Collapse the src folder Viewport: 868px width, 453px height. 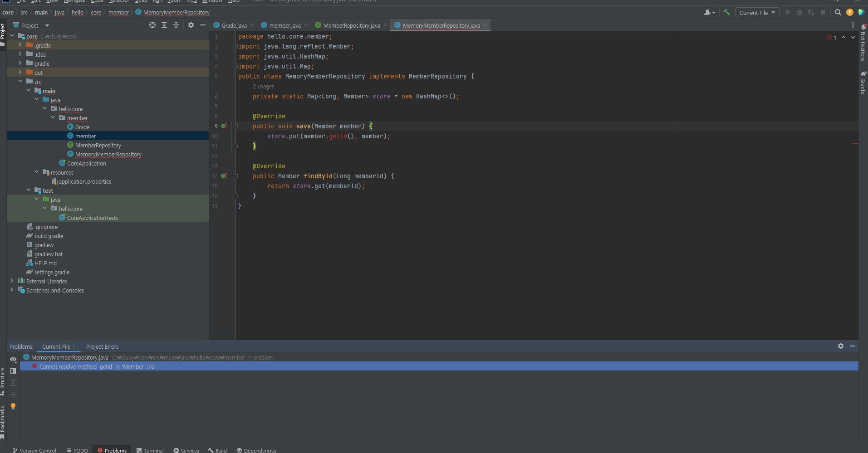click(x=20, y=82)
